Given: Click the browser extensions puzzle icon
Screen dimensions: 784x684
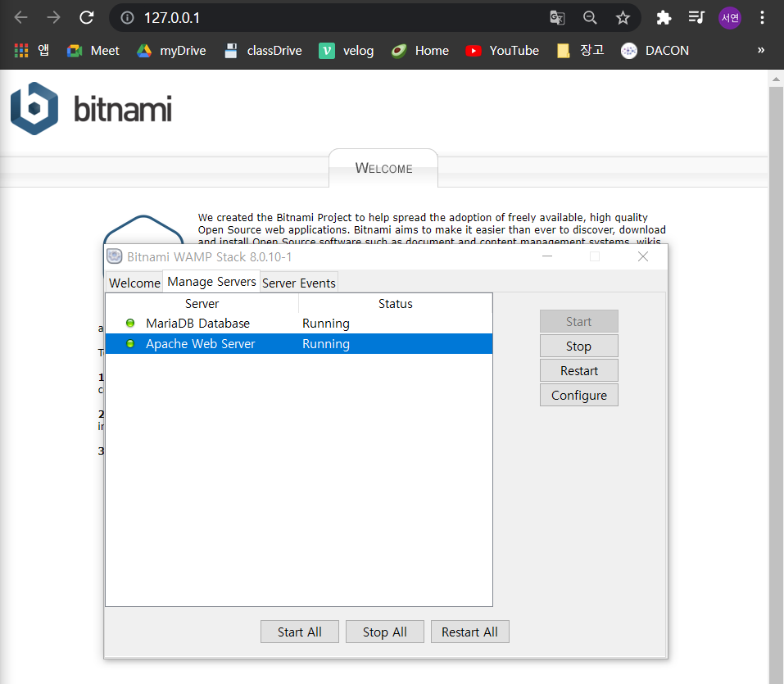Looking at the screenshot, I should 664,17.
